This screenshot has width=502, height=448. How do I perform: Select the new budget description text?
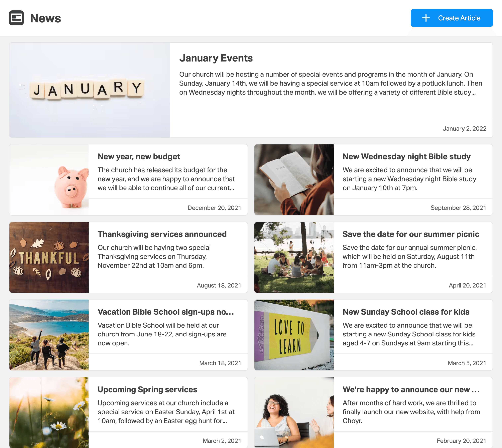pyautogui.click(x=166, y=179)
